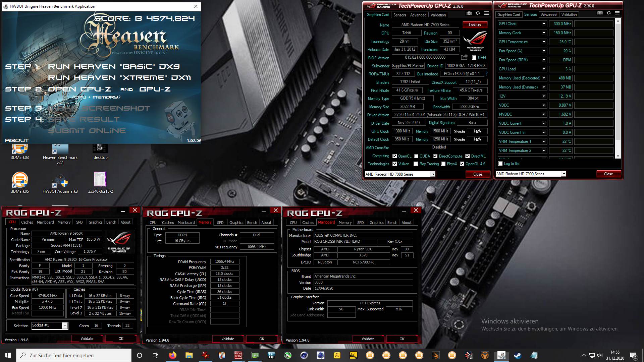Open the Caches tab in the first CPU-Z window
This screenshot has height=362, width=644.
pyautogui.click(x=27, y=222)
